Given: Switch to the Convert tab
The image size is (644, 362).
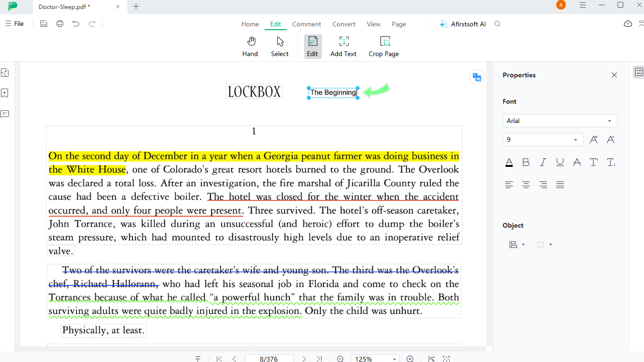Looking at the screenshot, I should point(344,24).
